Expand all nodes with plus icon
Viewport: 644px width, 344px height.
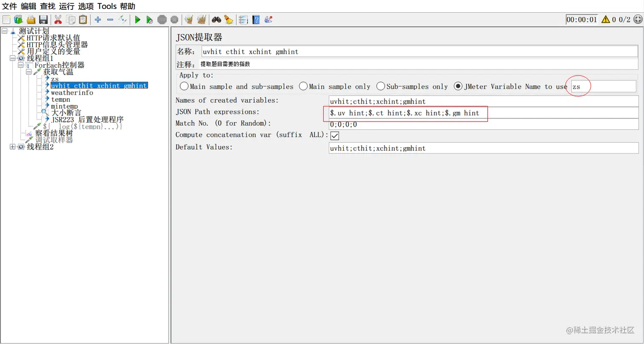pyautogui.click(x=98, y=20)
